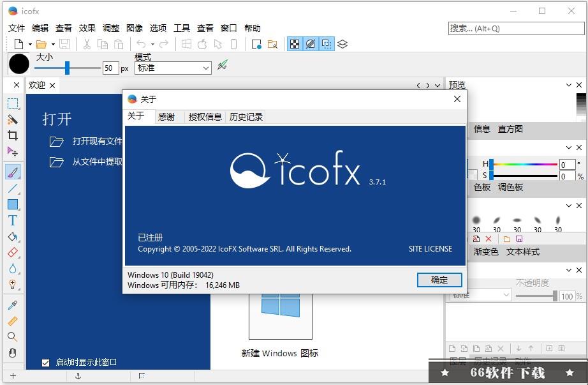Switch to the 直方图 panel tab
The image size is (588, 385).
pos(510,129)
